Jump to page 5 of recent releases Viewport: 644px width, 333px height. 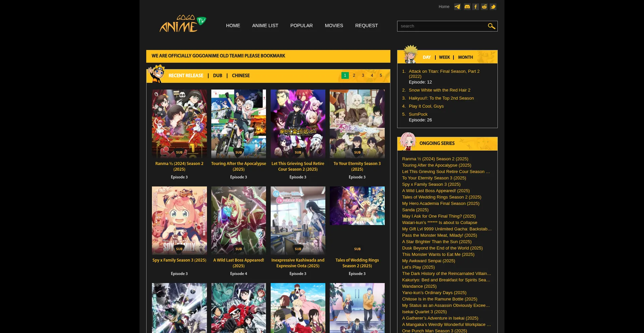pos(381,75)
